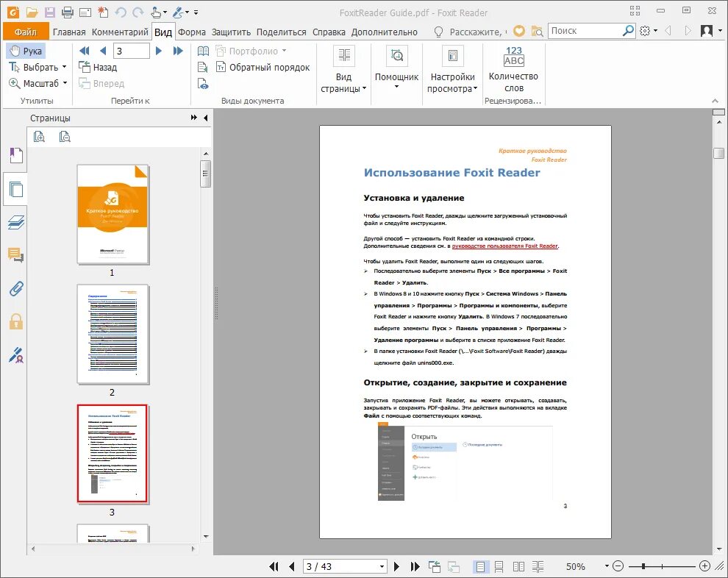
Task: Click the magnifier search icon
Action: [x=628, y=31]
